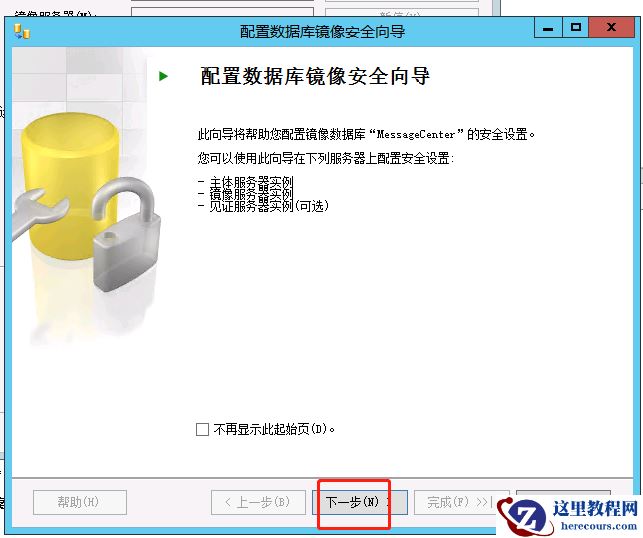The height and width of the screenshot is (538, 643).
Task: Click the 完成(F) finish button
Action: coord(456,502)
